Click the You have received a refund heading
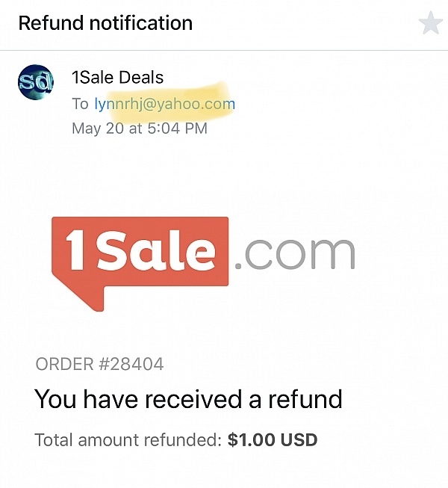 pyautogui.click(x=188, y=399)
